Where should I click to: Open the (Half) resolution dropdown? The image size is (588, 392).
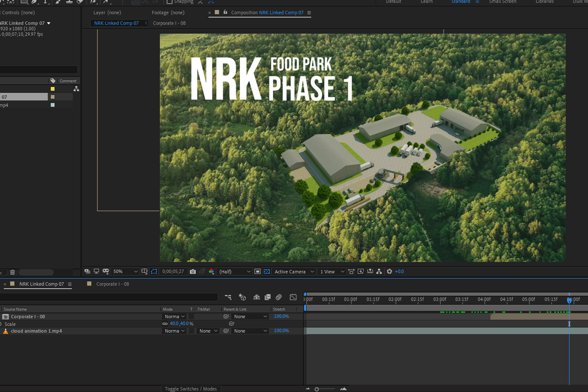point(235,271)
